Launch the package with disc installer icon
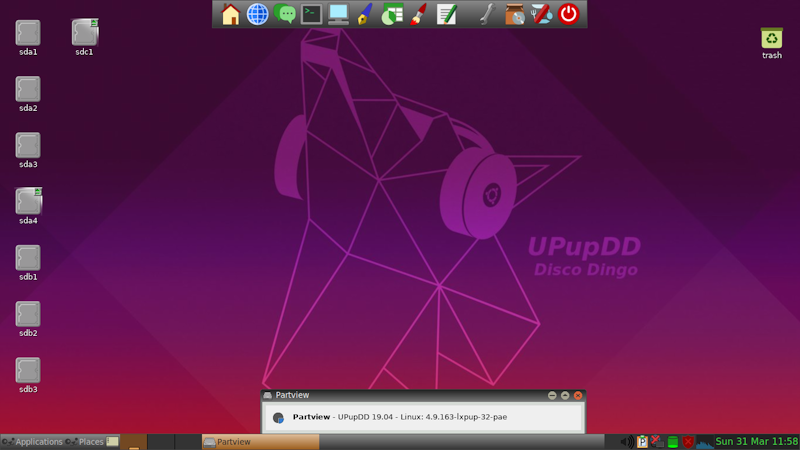 (x=514, y=14)
